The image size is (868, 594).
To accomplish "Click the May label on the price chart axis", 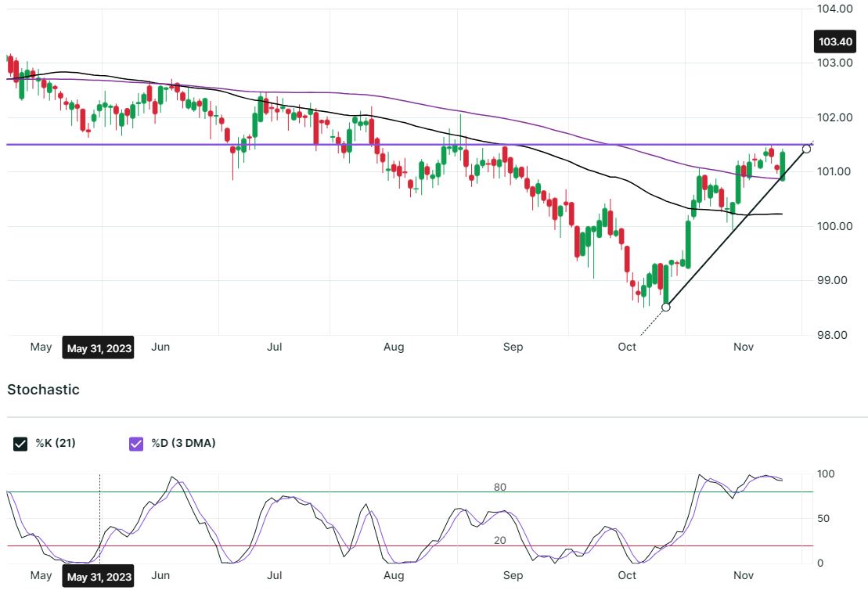I will [41, 347].
